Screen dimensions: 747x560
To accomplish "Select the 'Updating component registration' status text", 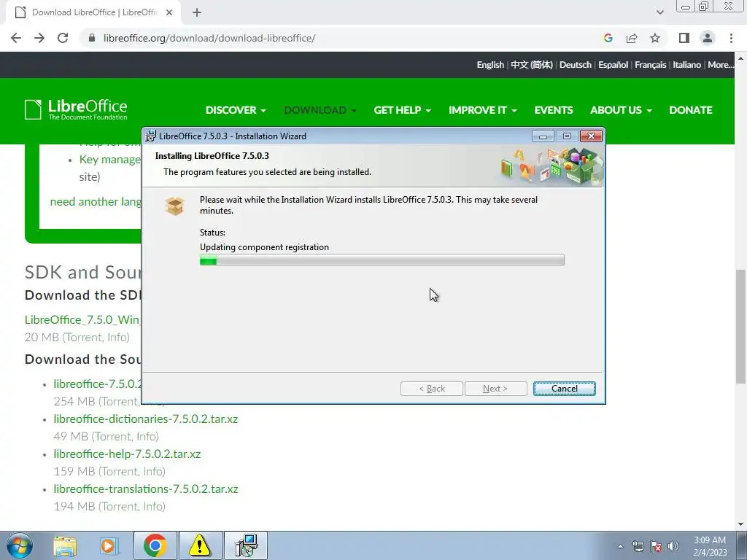I will click(x=264, y=247).
